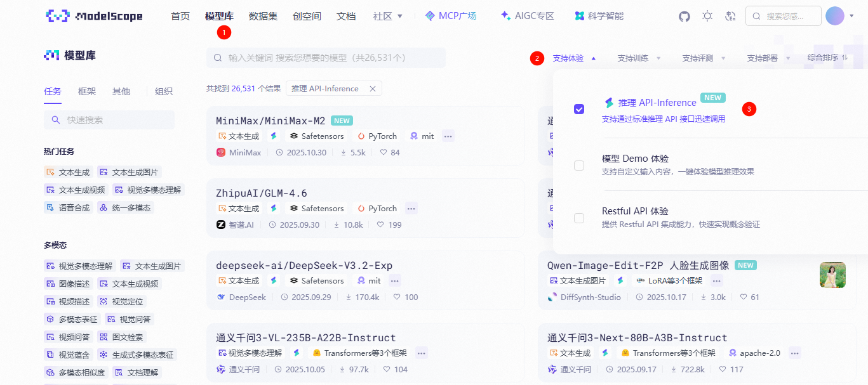Click the 综合排序 sort control

point(827,58)
